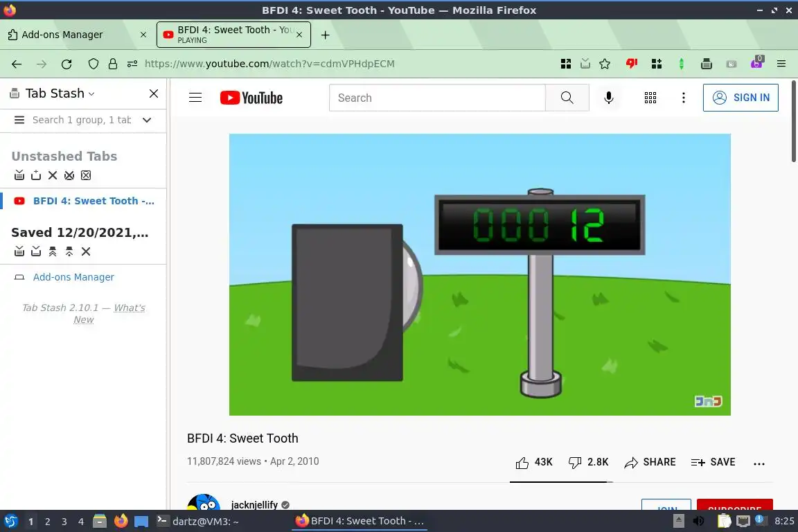
Task: Click the YouTube search magnifier button
Action: [x=567, y=98]
